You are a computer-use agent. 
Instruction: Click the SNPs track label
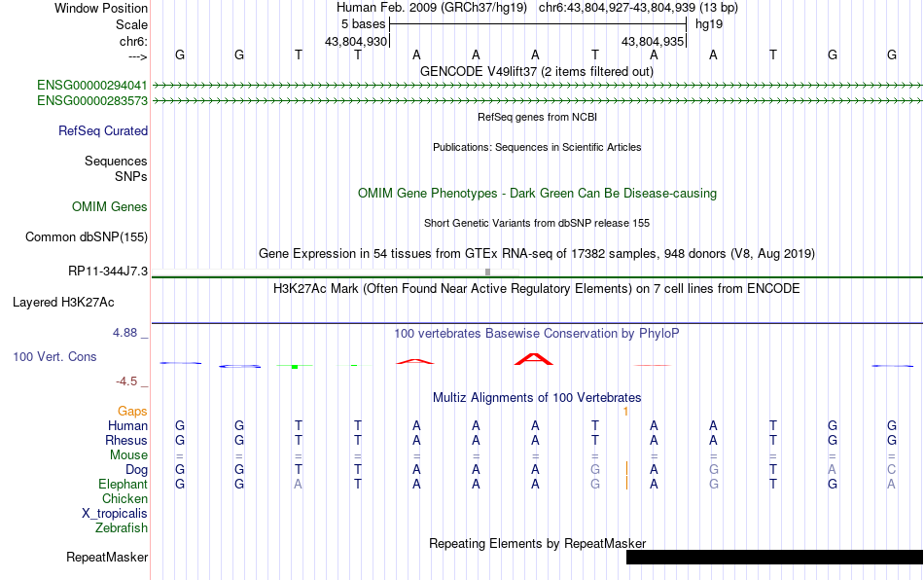tap(131, 176)
